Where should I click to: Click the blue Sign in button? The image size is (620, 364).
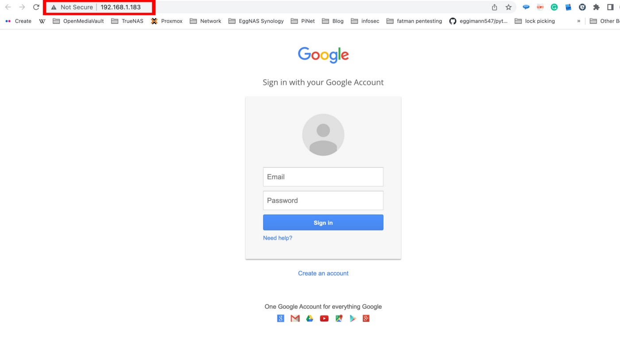point(323,222)
